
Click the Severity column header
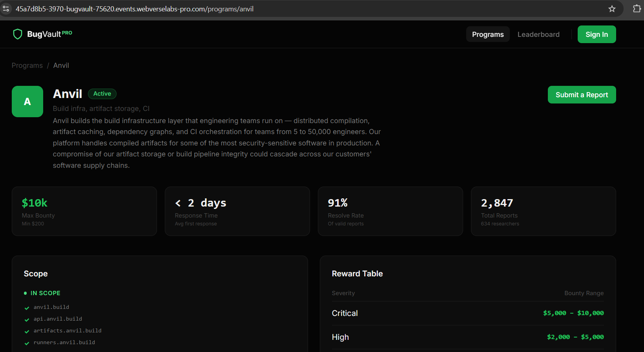tap(343, 293)
